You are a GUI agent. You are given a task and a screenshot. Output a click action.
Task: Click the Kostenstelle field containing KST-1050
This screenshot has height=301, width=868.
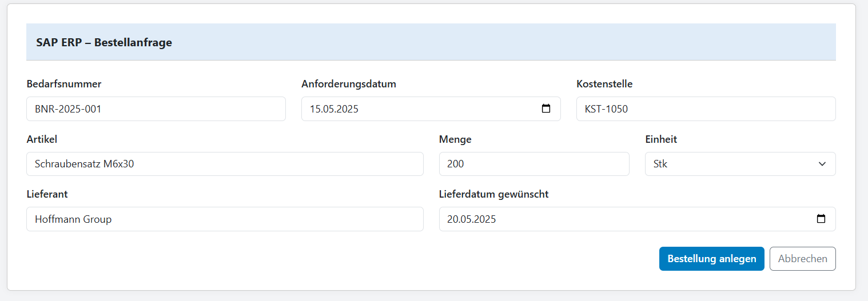click(706, 109)
